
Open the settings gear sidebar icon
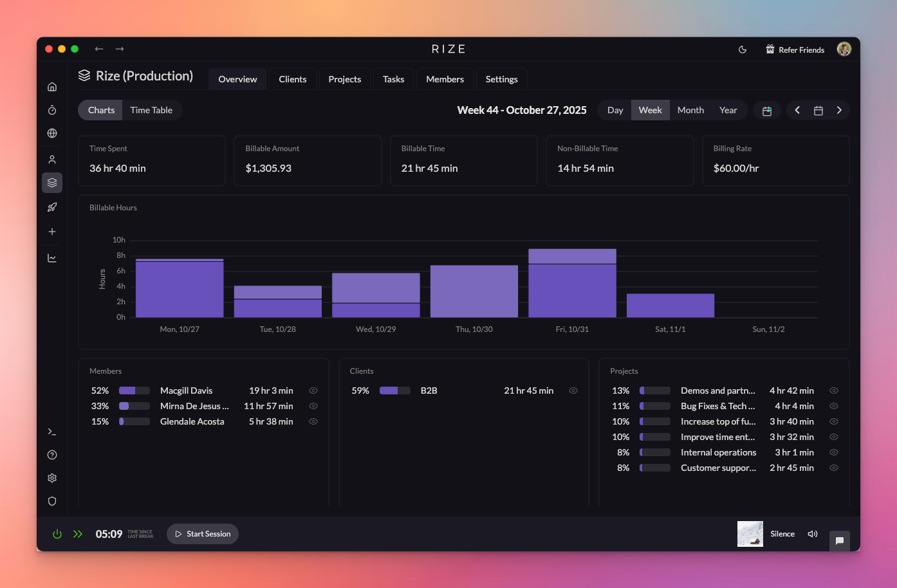(x=52, y=478)
